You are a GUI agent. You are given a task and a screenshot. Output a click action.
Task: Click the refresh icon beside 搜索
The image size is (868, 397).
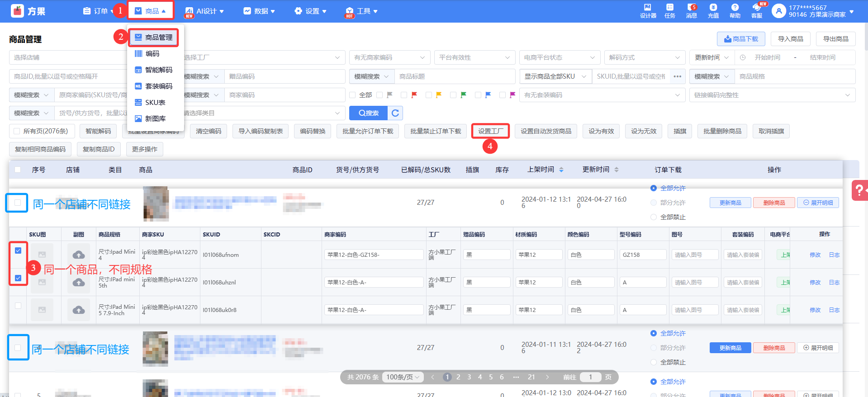click(x=395, y=113)
